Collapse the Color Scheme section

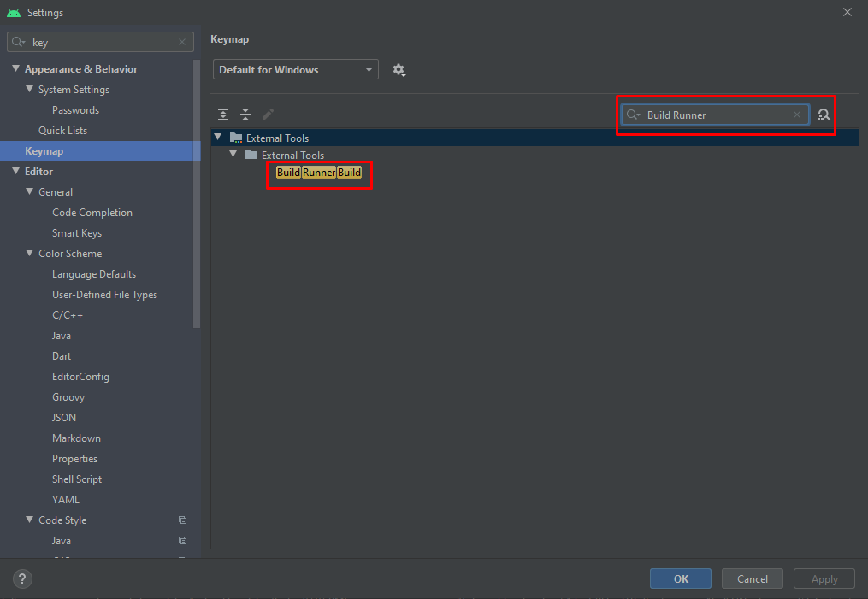tap(29, 253)
